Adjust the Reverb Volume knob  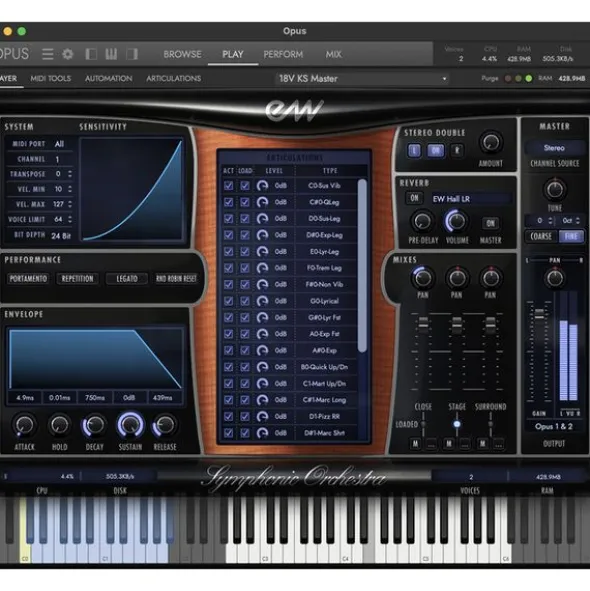456,221
